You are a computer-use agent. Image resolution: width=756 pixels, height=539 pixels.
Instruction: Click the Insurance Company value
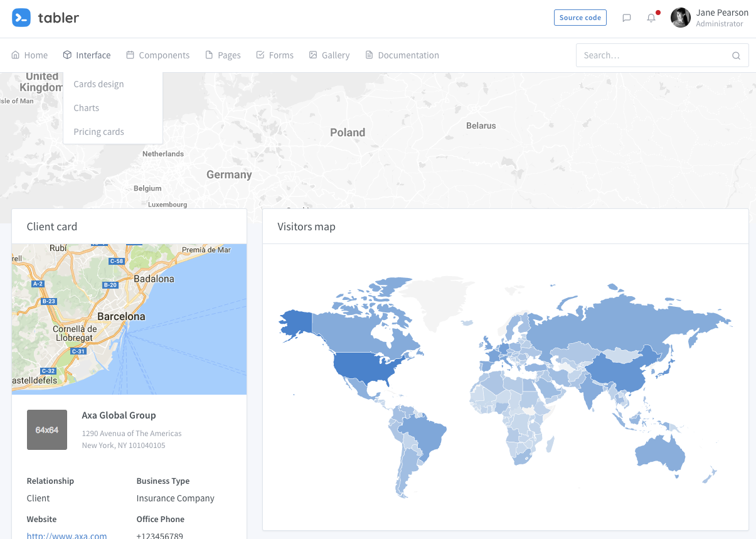[176, 498]
